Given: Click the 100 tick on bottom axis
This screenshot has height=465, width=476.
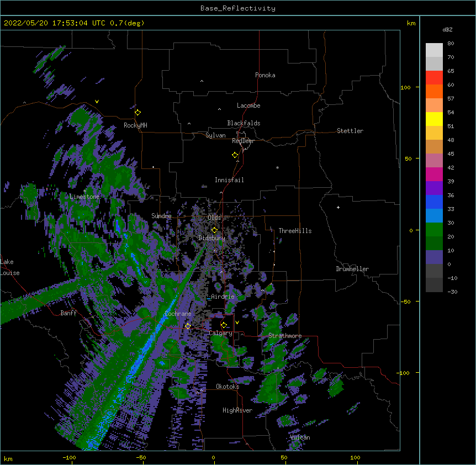Looking at the screenshot, I should (x=355, y=457).
